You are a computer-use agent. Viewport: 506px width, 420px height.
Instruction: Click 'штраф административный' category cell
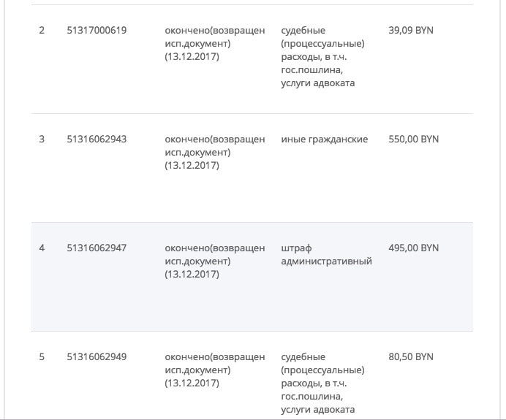pos(326,254)
